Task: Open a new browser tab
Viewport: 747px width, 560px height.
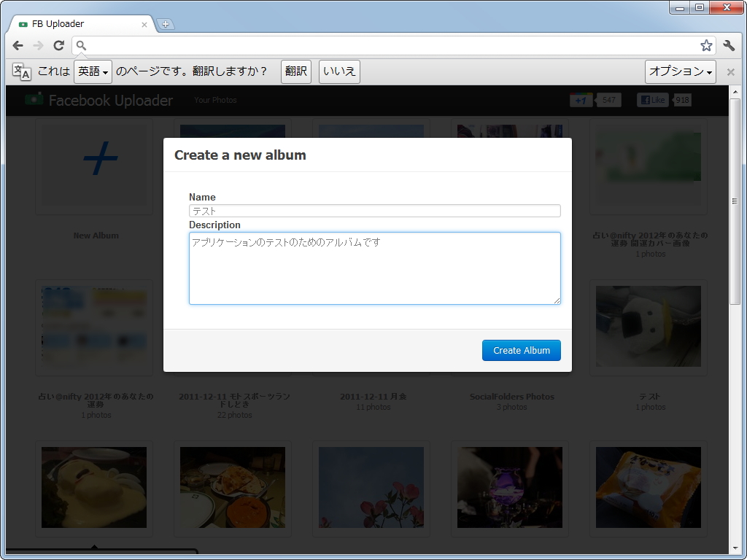Action: (166, 24)
